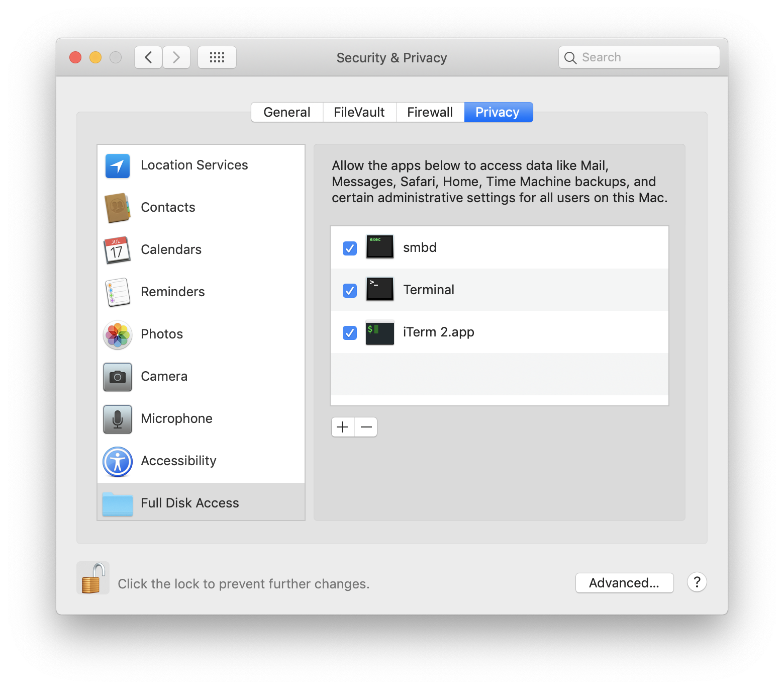Image resolution: width=784 pixels, height=689 pixels.
Task: Select Accessibility label in list
Action: point(179,461)
